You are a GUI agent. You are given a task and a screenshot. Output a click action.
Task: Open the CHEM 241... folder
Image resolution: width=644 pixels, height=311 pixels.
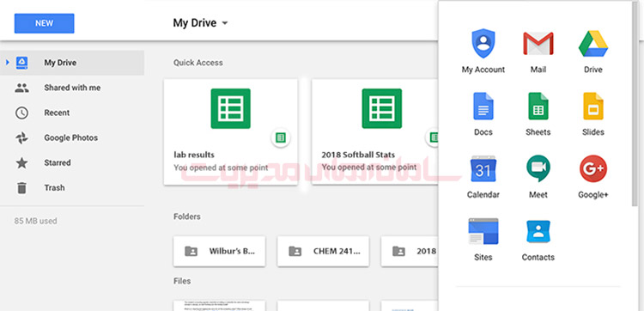point(323,251)
